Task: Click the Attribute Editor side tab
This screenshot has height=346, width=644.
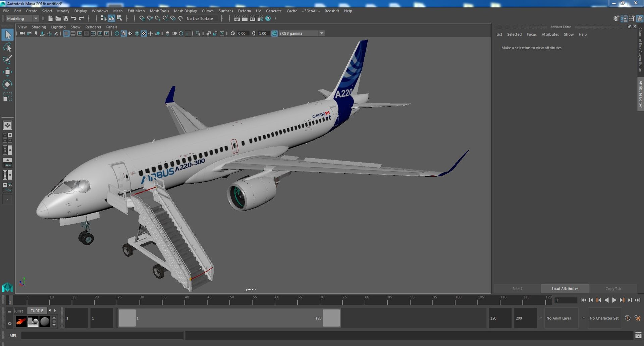Action: click(x=640, y=94)
